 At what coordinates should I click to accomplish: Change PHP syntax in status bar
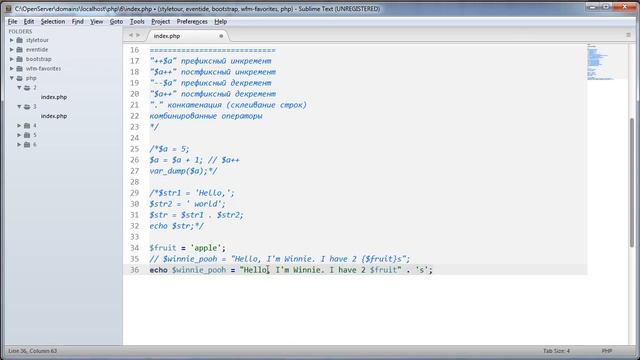[x=607, y=351]
